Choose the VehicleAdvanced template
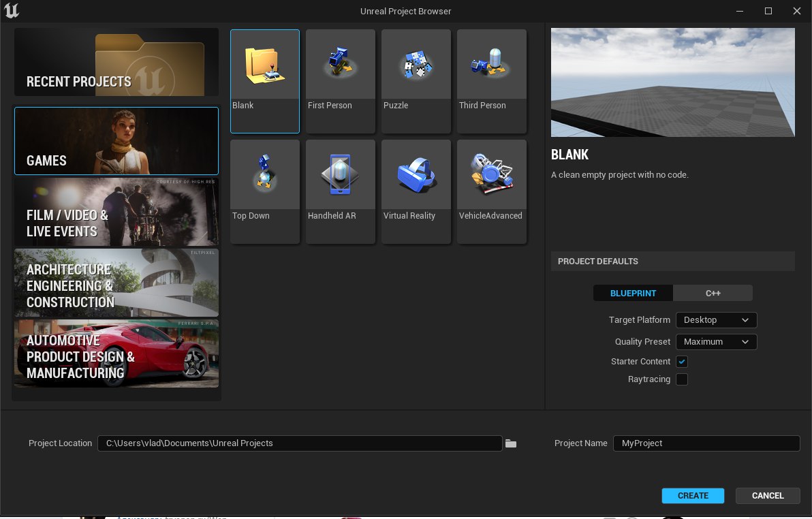This screenshot has height=519, width=812. (491, 191)
